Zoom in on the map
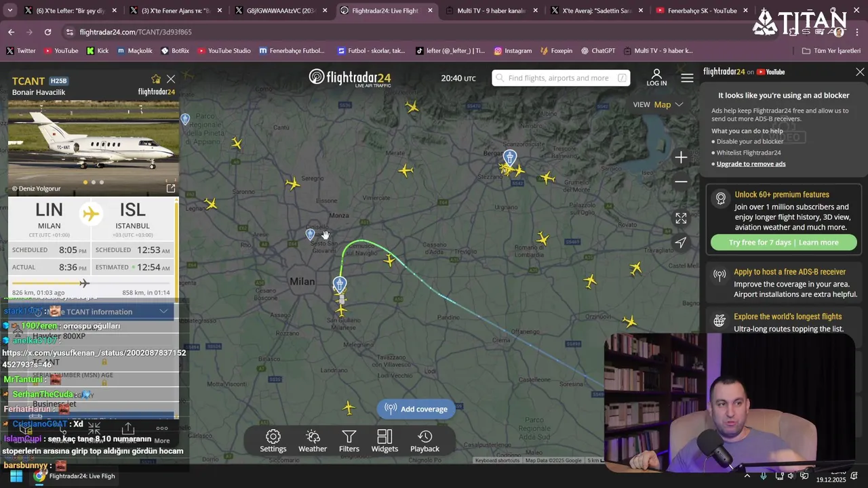Image resolution: width=868 pixels, height=488 pixels. (681, 157)
